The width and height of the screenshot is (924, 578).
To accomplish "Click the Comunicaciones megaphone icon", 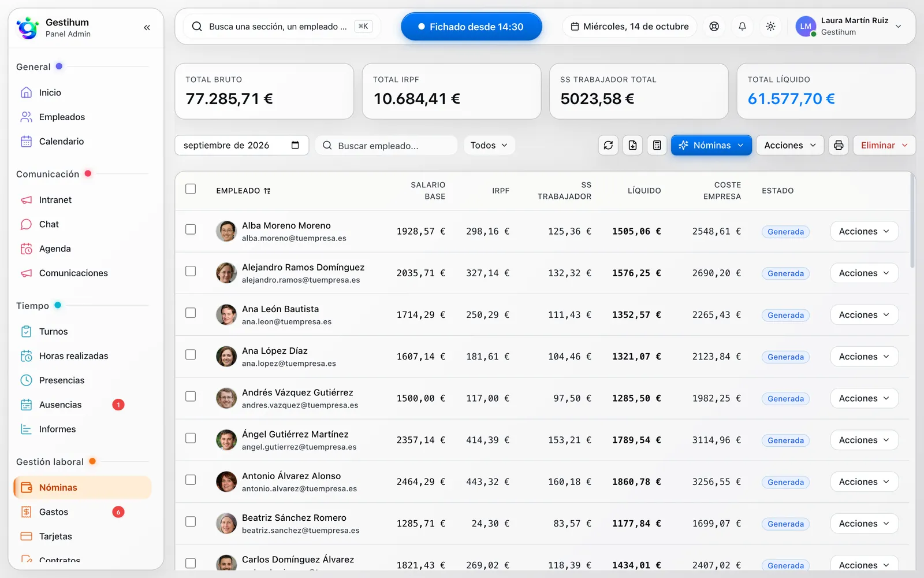I will pyautogui.click(x=26, y=273).
